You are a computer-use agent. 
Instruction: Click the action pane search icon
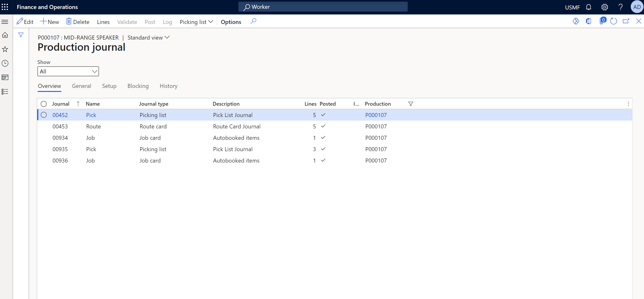coord(253,21)
